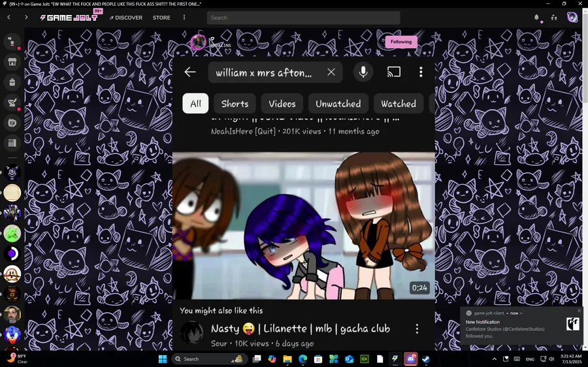Viewport: 588px width, 367px height.
Task: Open the game library icon
Action: tap(12, 143)
